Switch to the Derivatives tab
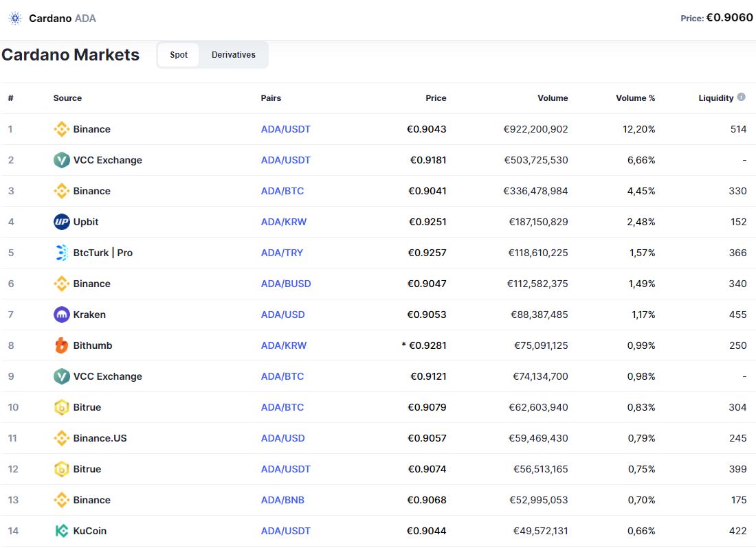 pyautogui.click(x=234, y=55)
